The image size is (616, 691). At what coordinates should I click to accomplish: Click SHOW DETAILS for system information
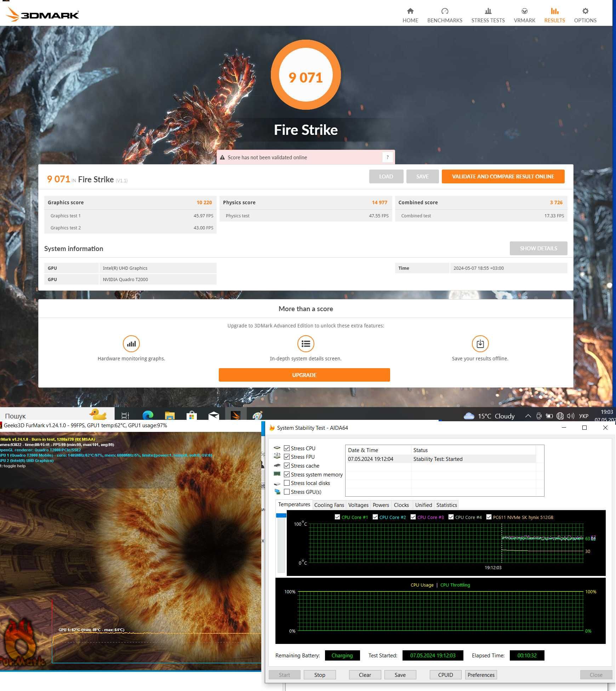click(538, 248)
